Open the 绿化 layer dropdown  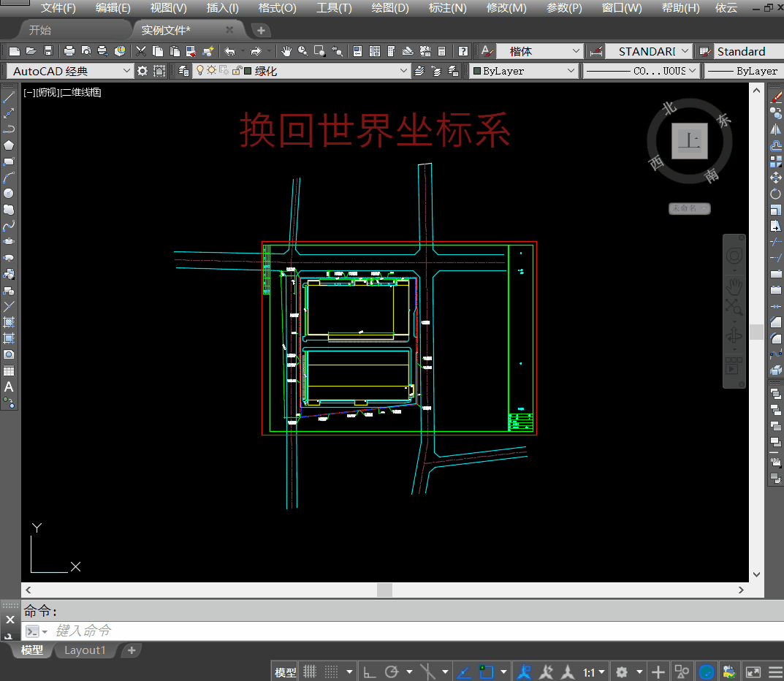[x=403, y=71]
